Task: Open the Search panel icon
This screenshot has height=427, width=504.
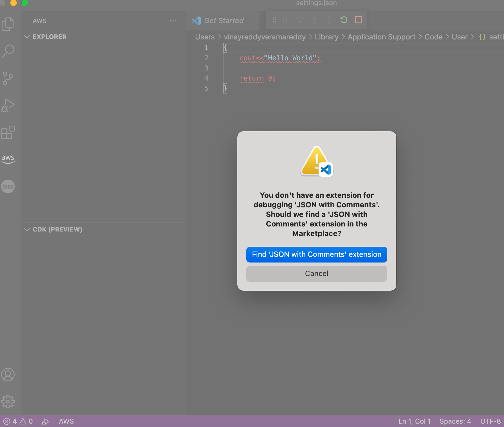Action: click(x=8, y=51)
